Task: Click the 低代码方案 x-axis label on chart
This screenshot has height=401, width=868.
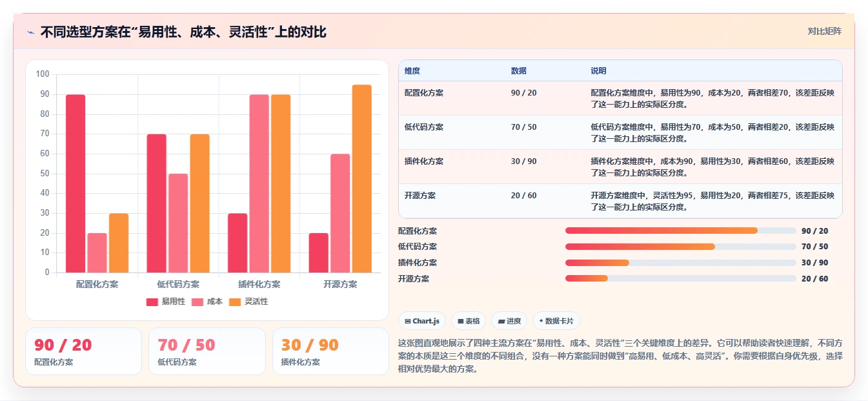Action: point(178,284)
